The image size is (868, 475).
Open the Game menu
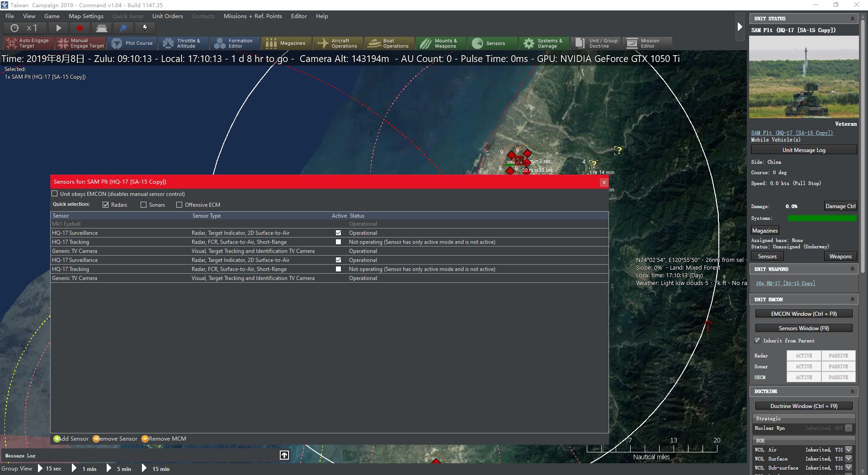coord(52,16)
